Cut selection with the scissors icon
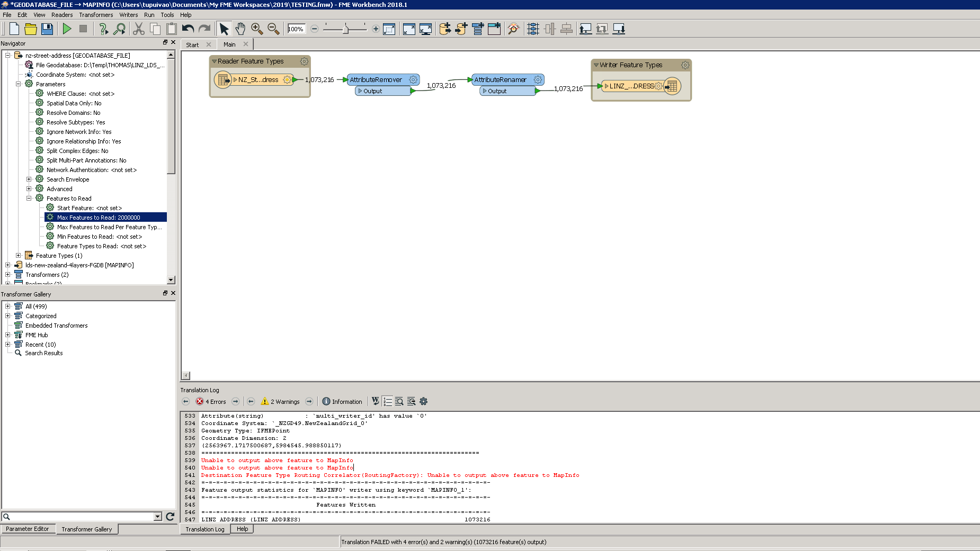Viewport: 980px width, 551px height. pyautogui.click(x=139, y=29)
